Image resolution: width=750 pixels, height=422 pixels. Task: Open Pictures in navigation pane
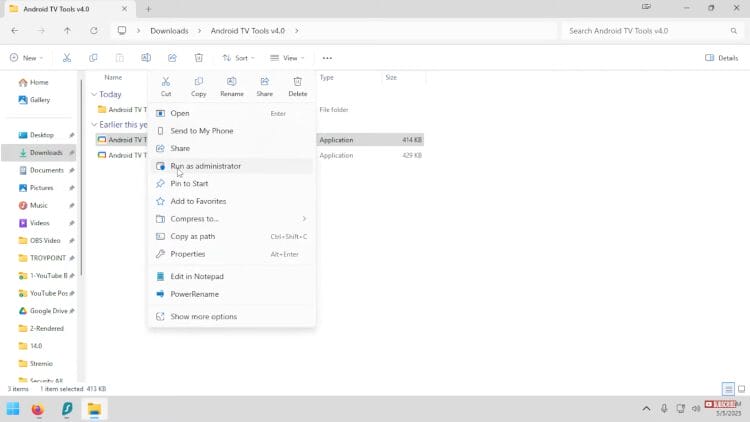(41, 188)
